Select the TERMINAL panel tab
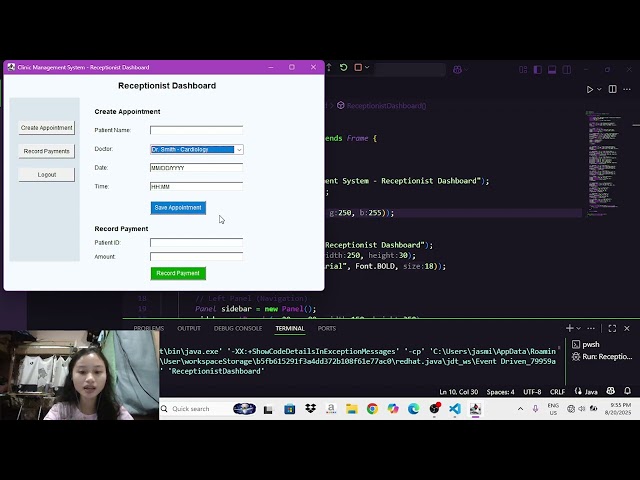 click(x=290, y=329)
